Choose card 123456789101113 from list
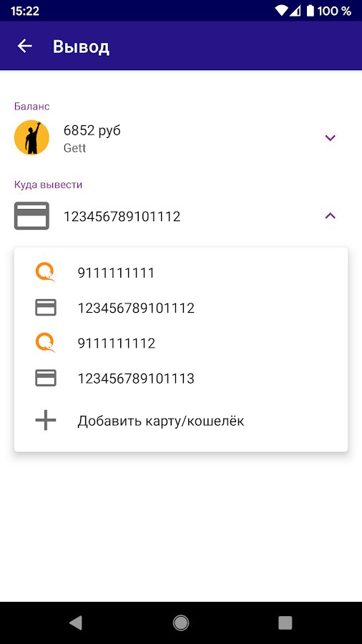The width and height of the screenshot is (362, 644). click(x=181, y=378)
